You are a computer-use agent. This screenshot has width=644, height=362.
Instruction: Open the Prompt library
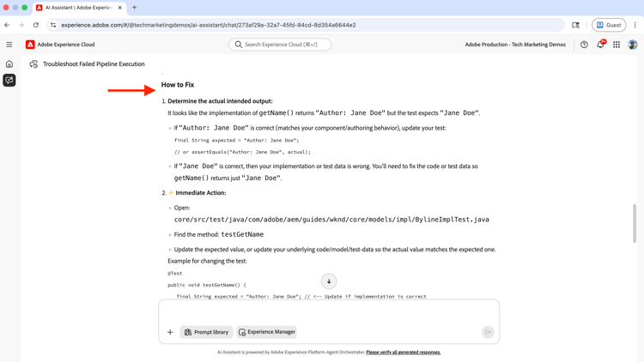(206, 332)
